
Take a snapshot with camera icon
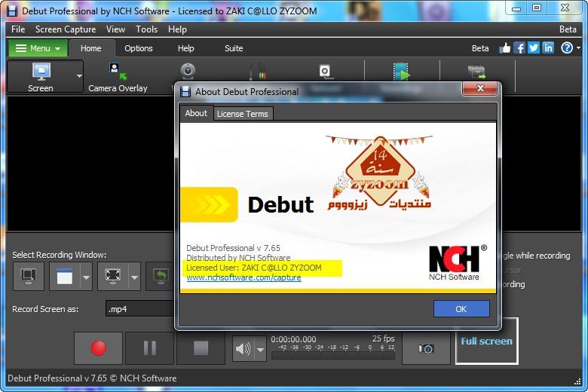[x=426, y=349]
